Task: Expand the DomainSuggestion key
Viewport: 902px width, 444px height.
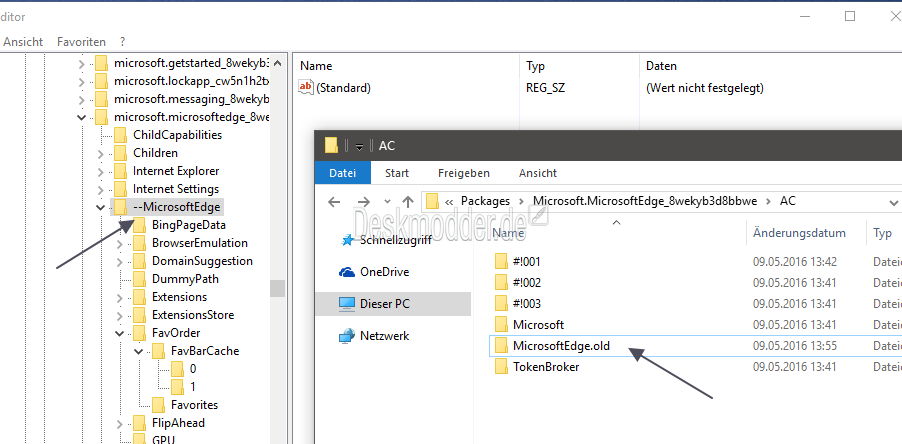Action: click(x=120, y=261)
